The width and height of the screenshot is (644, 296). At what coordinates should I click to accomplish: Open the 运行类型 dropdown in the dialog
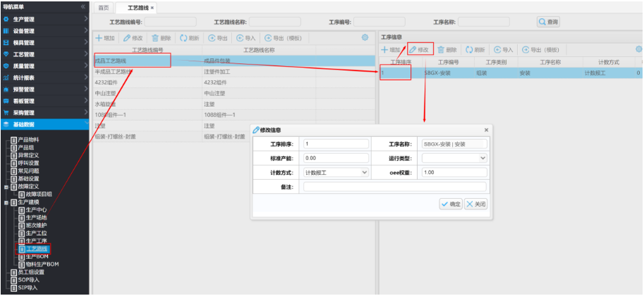[x=454, y=158]
